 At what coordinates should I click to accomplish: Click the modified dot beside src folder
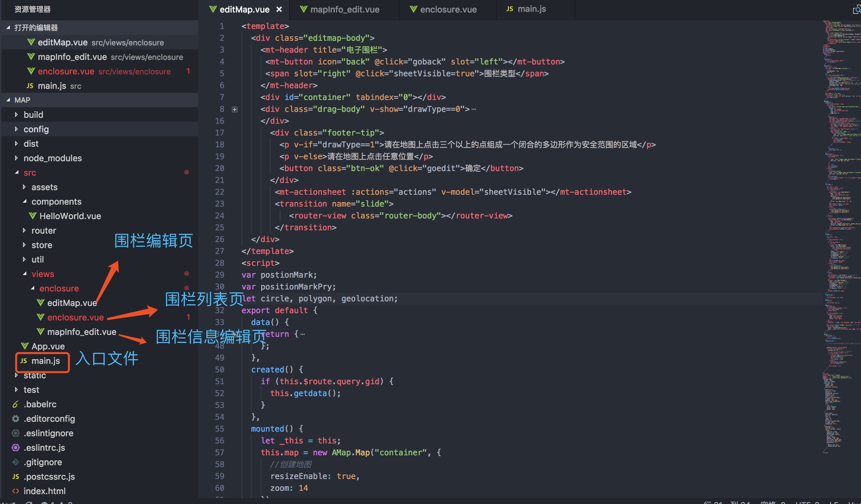click(187, 172)
